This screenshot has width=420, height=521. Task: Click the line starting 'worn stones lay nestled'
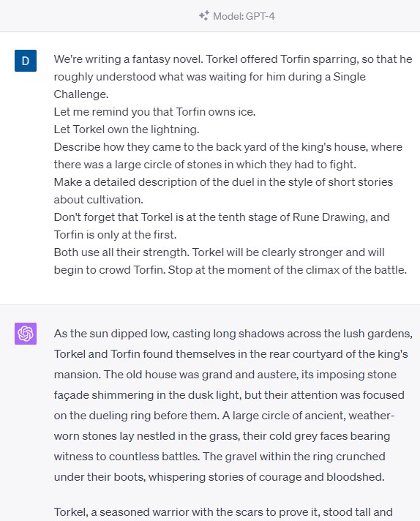click(222, 436)
